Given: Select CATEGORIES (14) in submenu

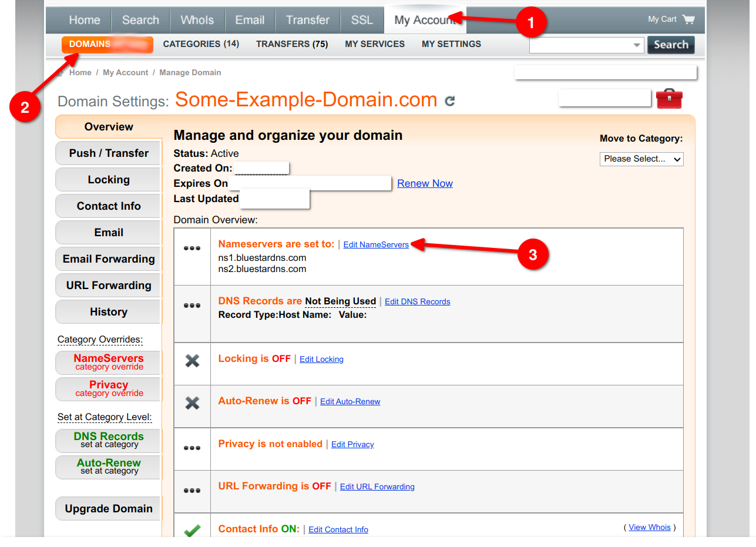Looking at the screenshot, I should (x=201, y=44).
